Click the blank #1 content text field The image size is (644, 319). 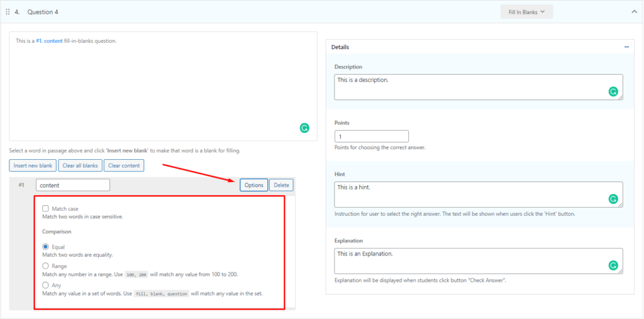tap(73, 185)
